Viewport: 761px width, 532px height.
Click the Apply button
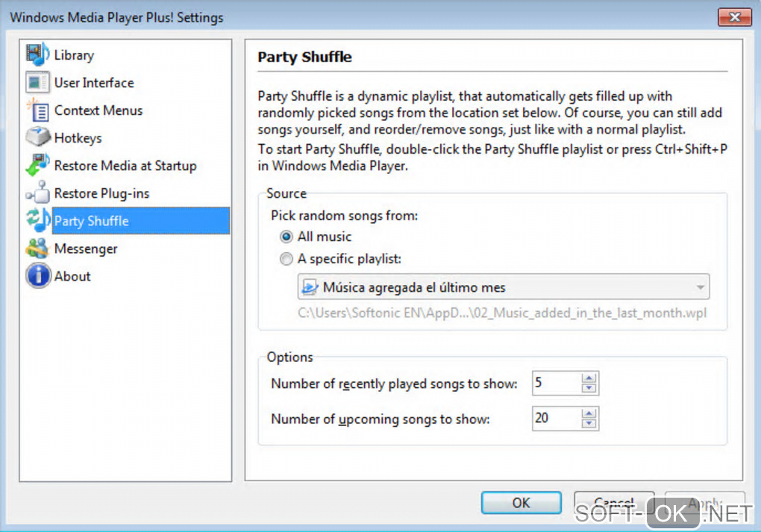705,502
